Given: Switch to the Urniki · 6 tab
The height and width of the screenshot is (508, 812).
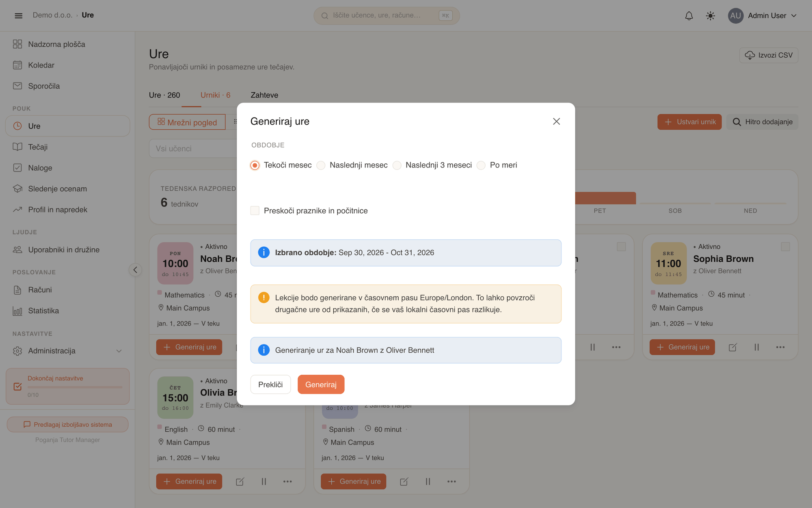Looking at the screenshot, I should pos(215,95).
